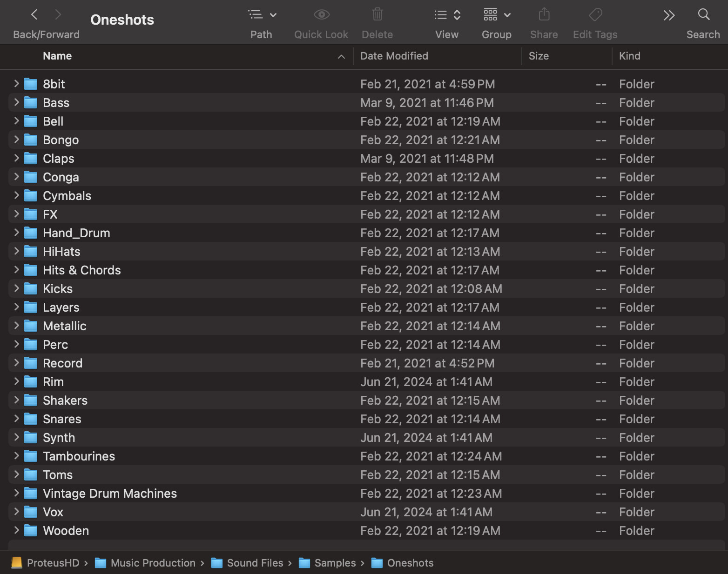This screenshot has width=728, height=574.
Task: Select the Layers folder icon
Action: [31, 307]
